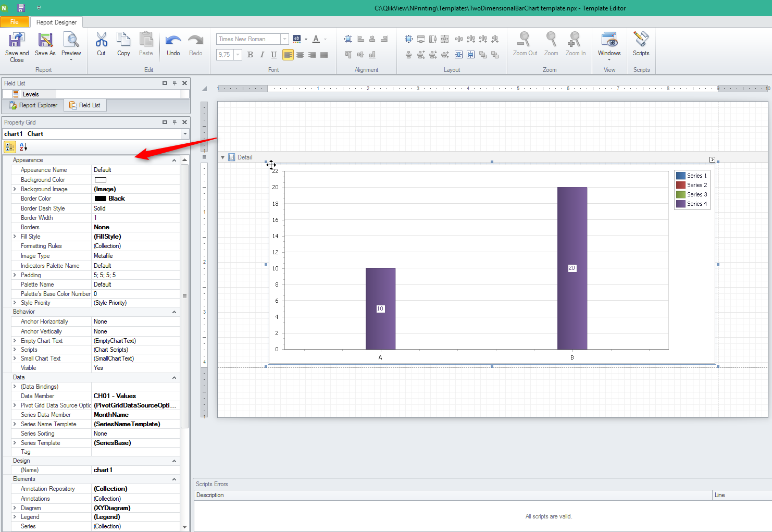The image size is (772, 532).
Task: Toggle Italic font formatting
Action: [262, 55]
